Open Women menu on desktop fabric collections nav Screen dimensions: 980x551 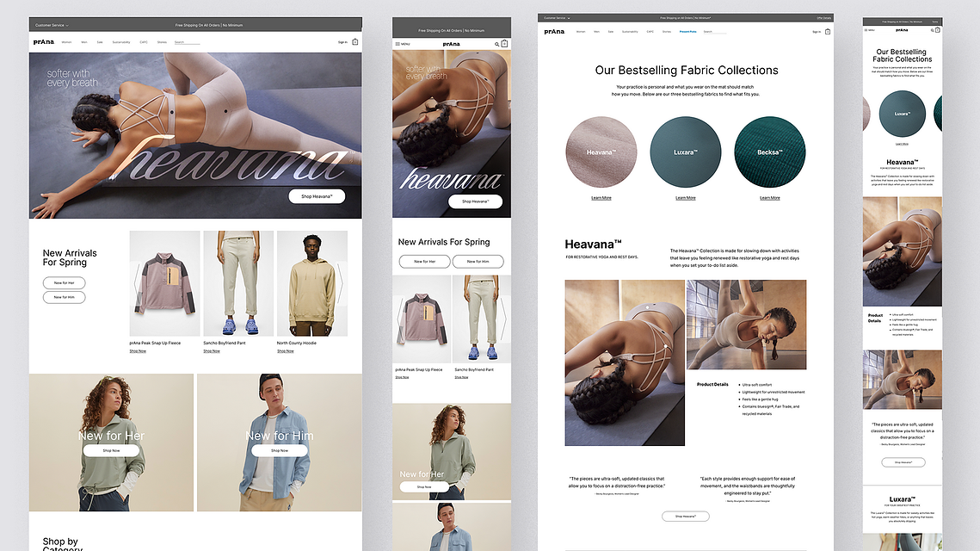(581, 31)
